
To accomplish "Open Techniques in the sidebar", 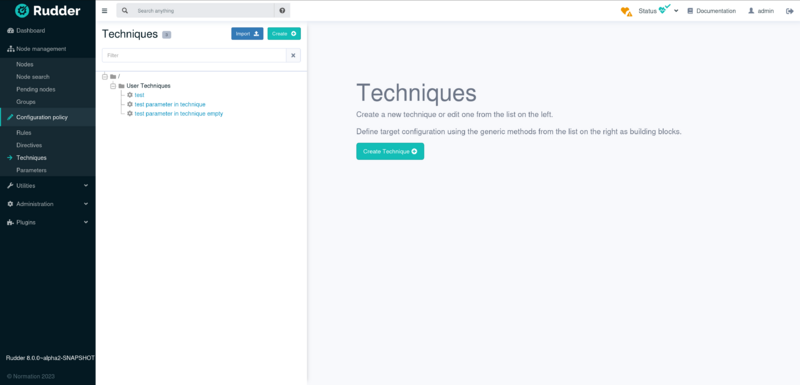I will tap(31, 158).
